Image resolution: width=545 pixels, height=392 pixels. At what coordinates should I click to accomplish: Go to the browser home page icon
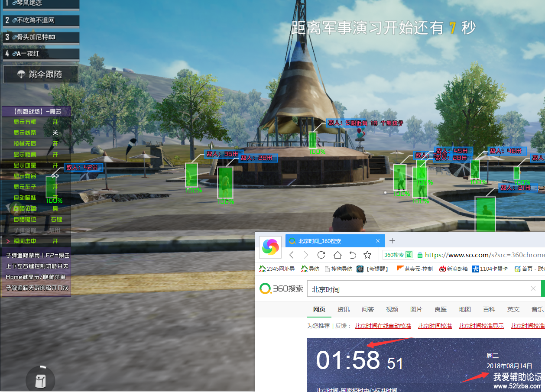tap(337, 255)
